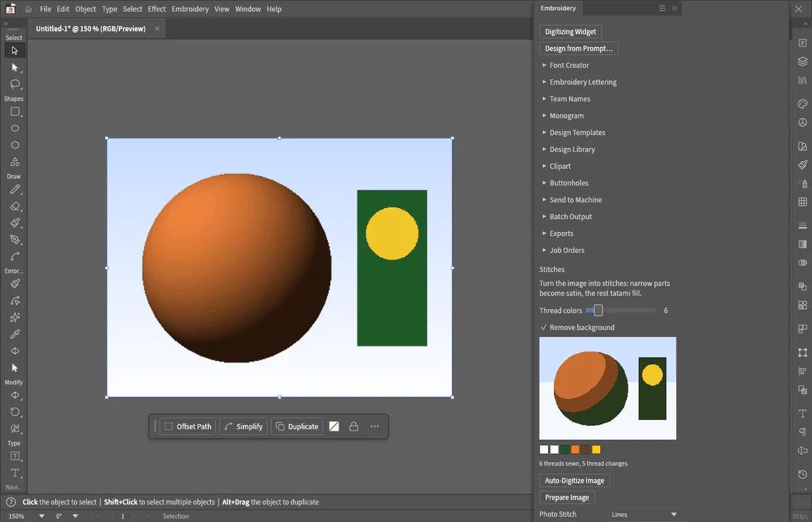Select the Ellipse shape tool
The width and height of the screenshot is (812, 522).
[x=15, y=128]
